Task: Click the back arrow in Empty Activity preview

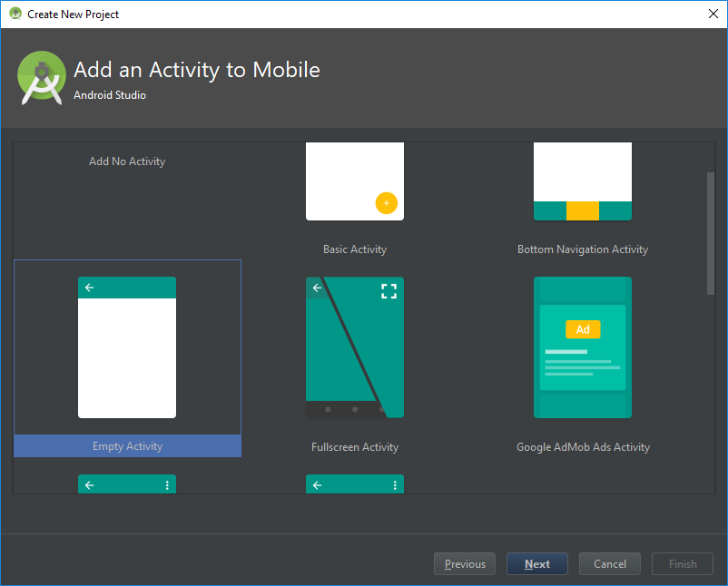Action: [x=89, y=288]
